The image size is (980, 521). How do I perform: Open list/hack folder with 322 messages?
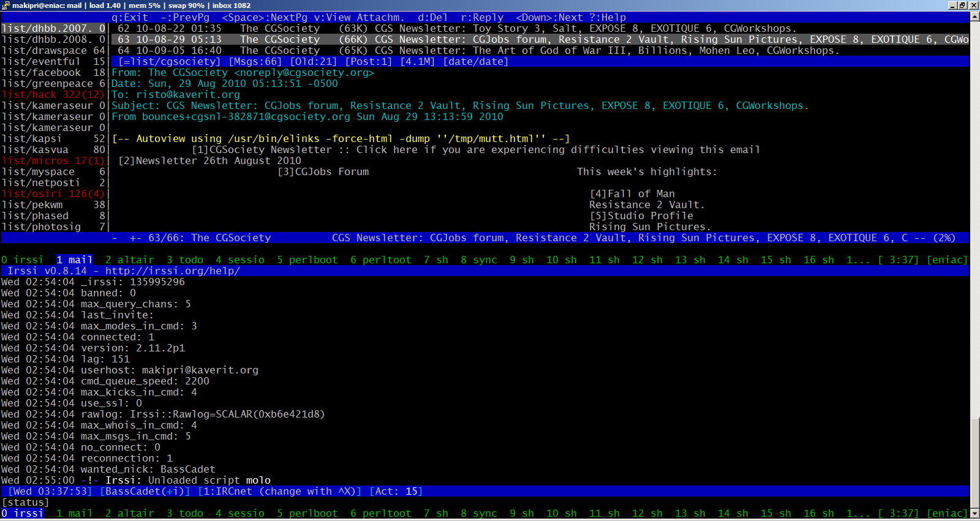(53, 94)
